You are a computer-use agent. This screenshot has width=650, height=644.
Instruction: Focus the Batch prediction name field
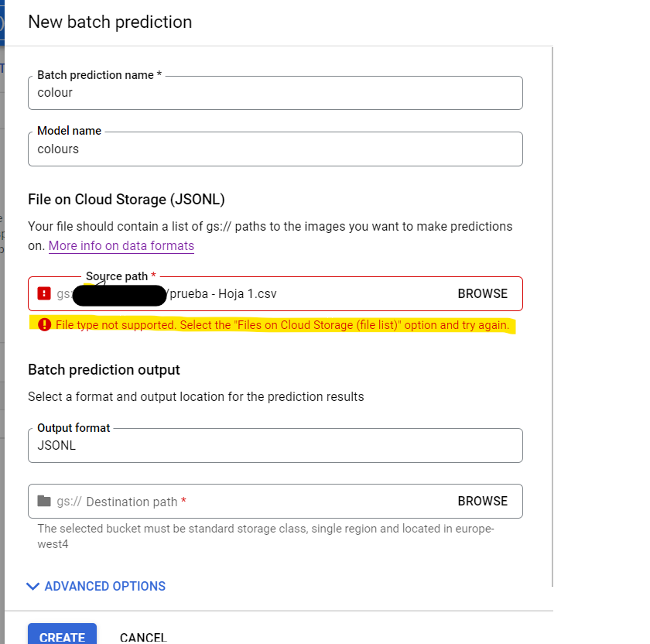point(275,93)
